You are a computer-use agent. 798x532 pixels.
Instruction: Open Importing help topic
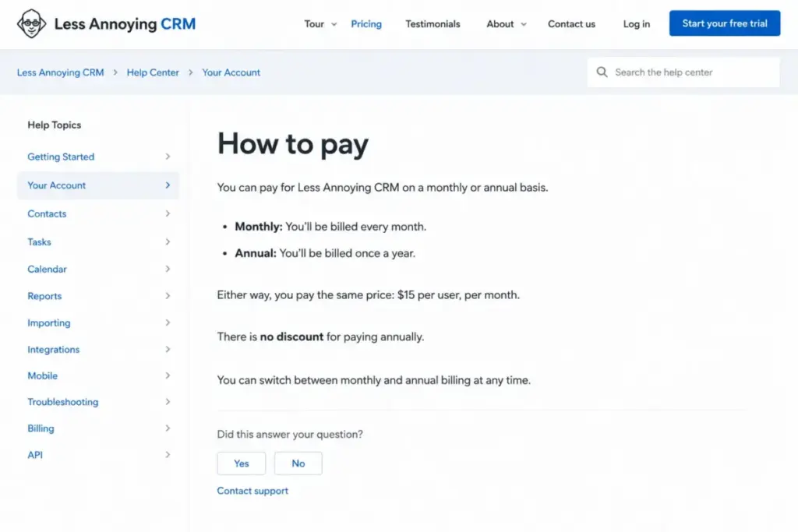coord(49,322)
